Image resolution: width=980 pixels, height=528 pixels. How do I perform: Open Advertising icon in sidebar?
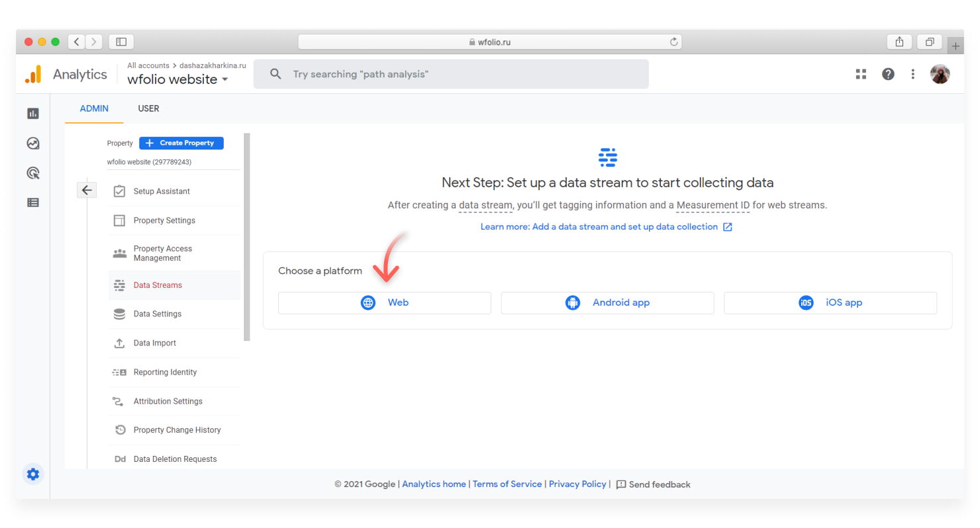click(33, 173)
